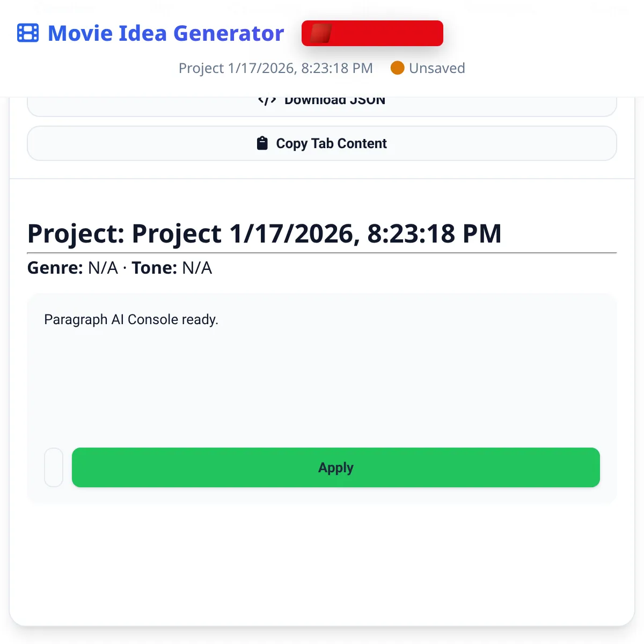Click the Genre: N/A label

[x=72, y=268]
